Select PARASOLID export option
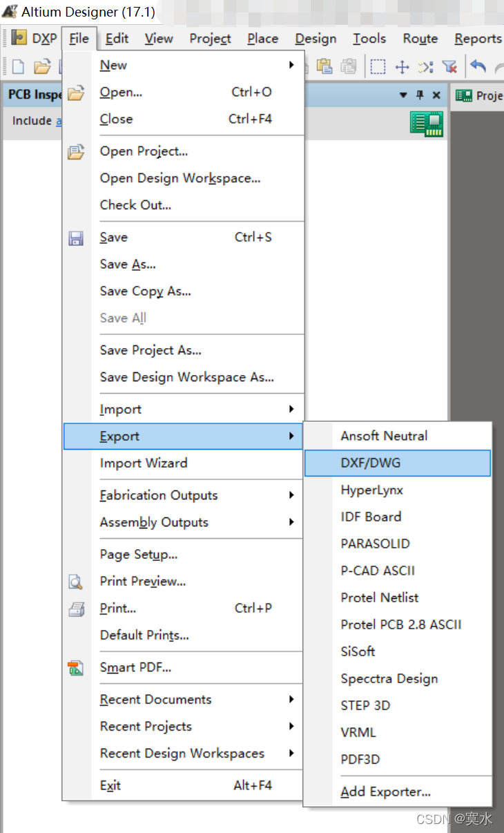The height and width of the screenshot is (833, 504). (398, 544)
